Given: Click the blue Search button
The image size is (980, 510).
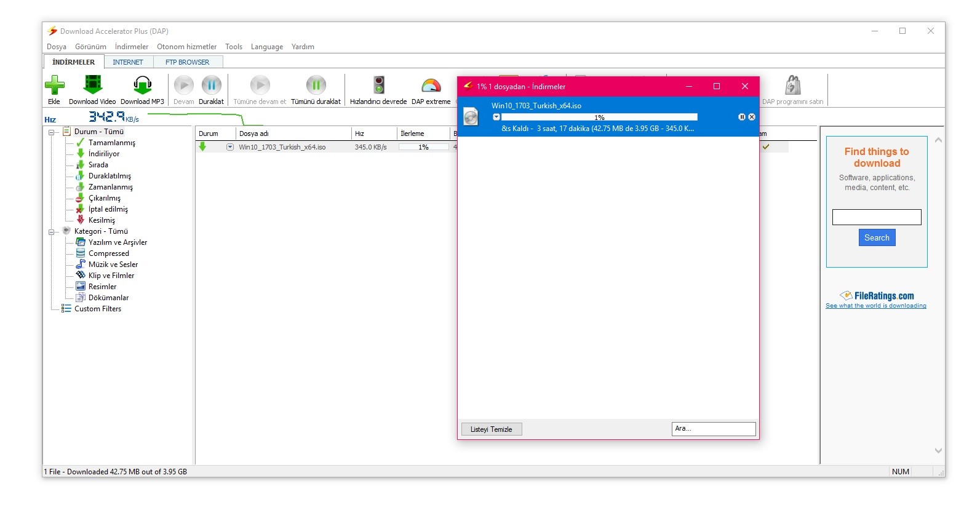Looking at the screenshot, I should pyautogui.click(x=877, y=237).
